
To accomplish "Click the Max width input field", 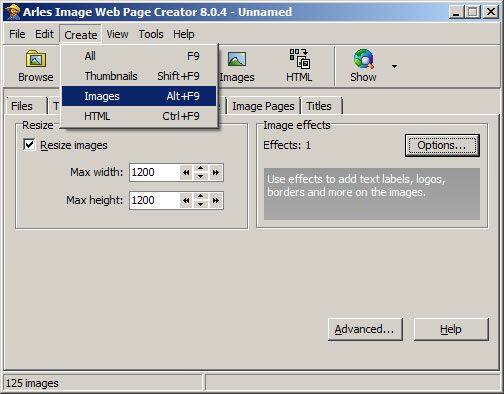I will point(154,172).
